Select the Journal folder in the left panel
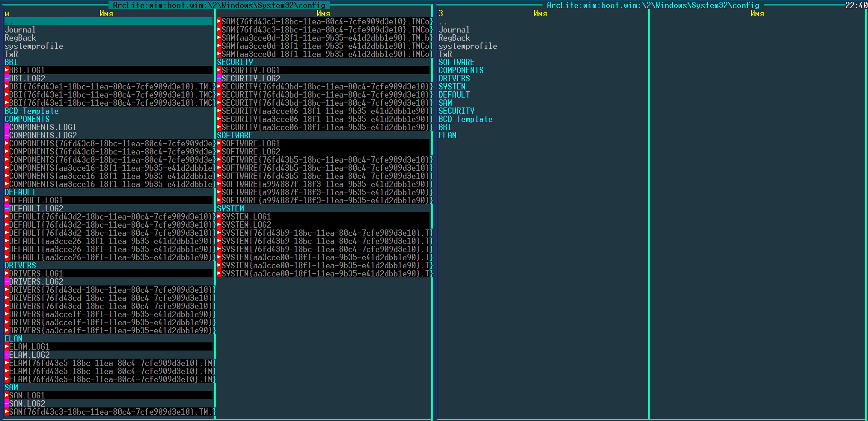868x421 pixels. pyautogui.click(x=20, y=30)
